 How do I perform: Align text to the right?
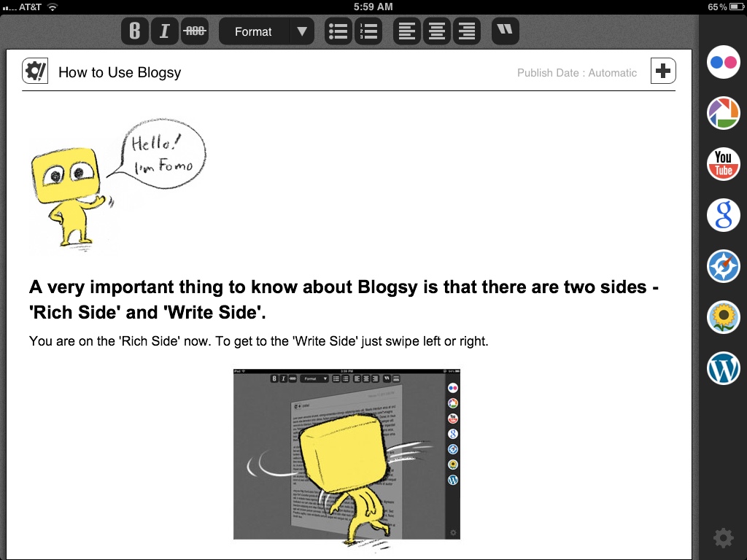click(467, 31)
